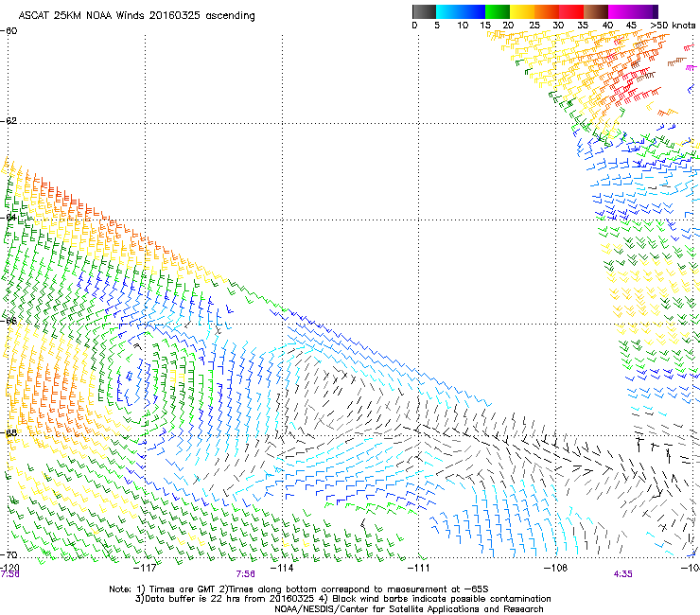Click the -66 latitude axis label

point(9,321)
